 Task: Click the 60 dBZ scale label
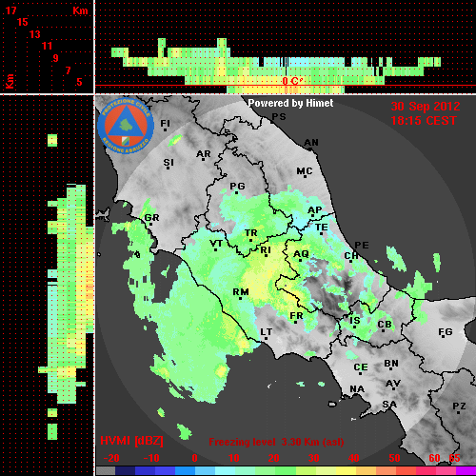click(434, 458)
